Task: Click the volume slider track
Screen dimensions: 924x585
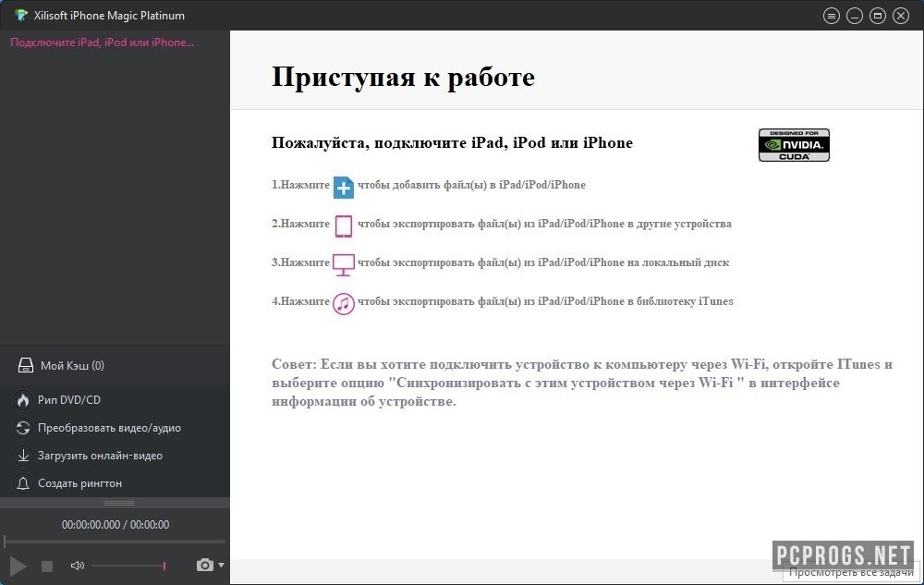Action: point(128,566)
